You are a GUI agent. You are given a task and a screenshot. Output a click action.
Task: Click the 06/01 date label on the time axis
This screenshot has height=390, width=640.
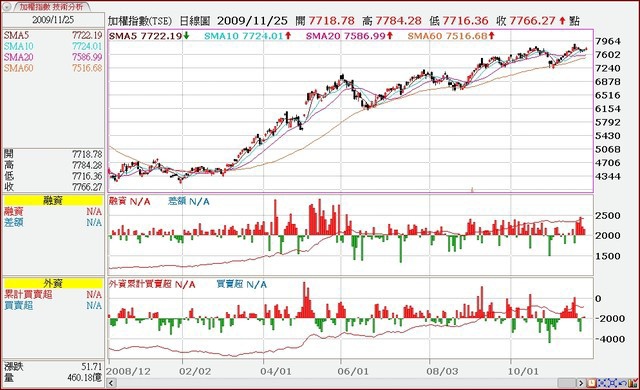353,372
